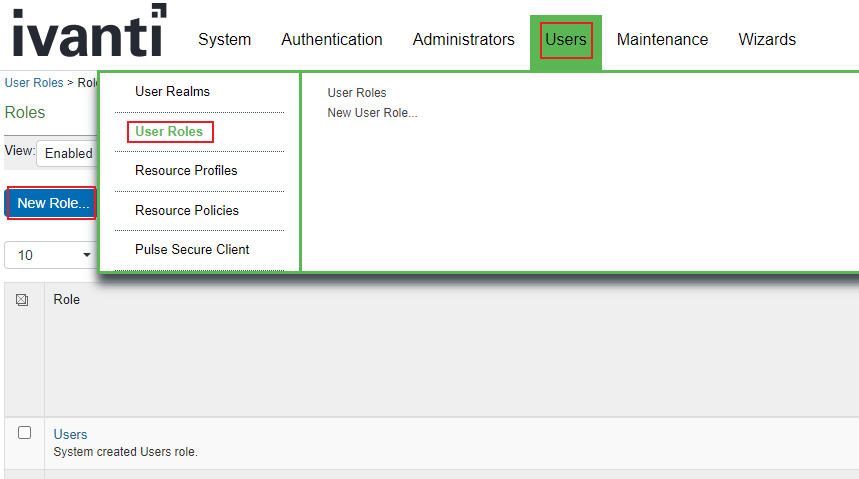The image size is (859, 479).
Task: Select Pulse Secure Client menu entry
Action: point(192,250)
